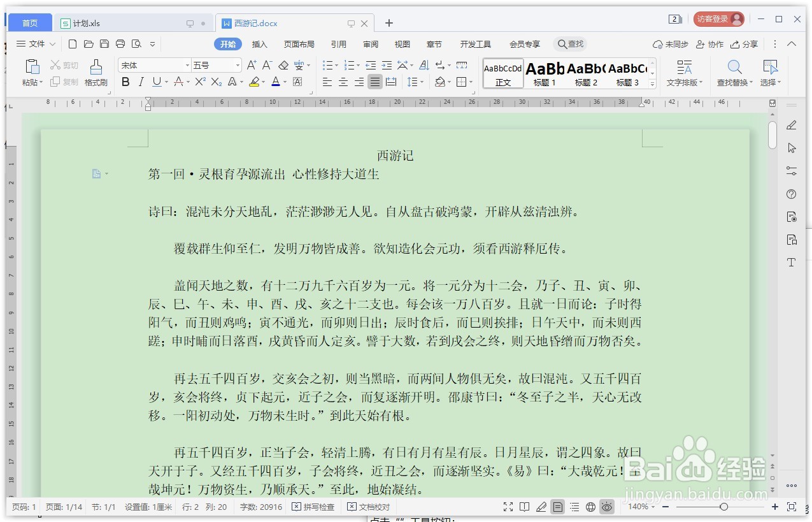Viewport: 812px width, 522px height.
Task: Click the yellow highlight color swatch
Action: pos(254,82)
